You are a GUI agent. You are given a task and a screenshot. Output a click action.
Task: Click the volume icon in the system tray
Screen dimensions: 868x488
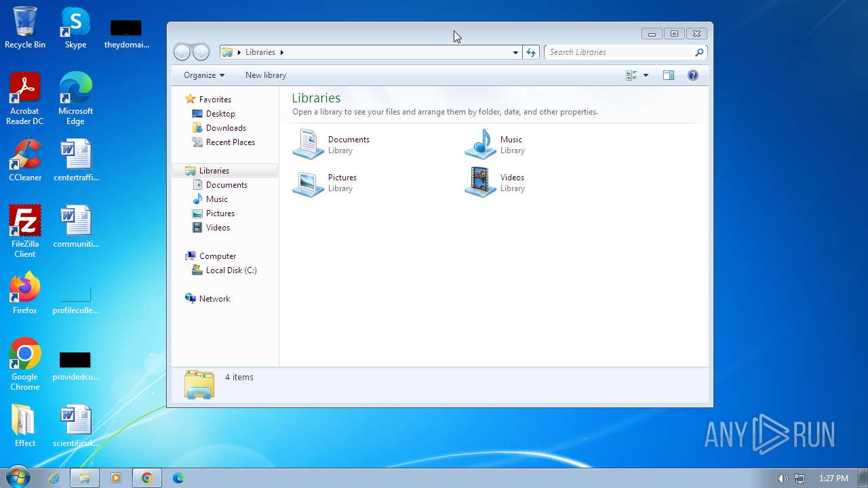783,479
